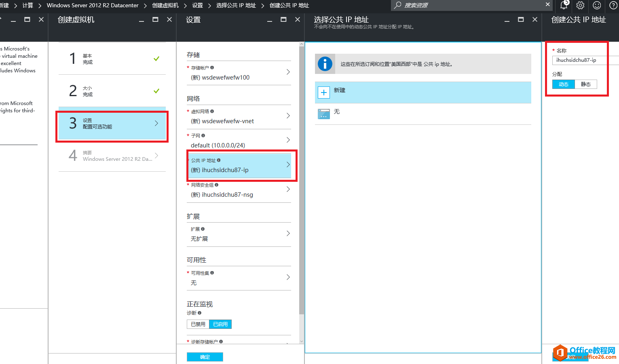The width and height of the screenshot is (619, 364).
Task: Open the help question mark icon
Action: coord(613,5)
